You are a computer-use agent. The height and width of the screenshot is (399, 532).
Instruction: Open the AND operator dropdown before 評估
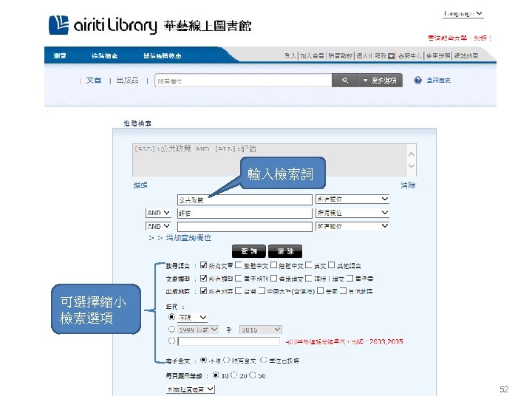158,213
